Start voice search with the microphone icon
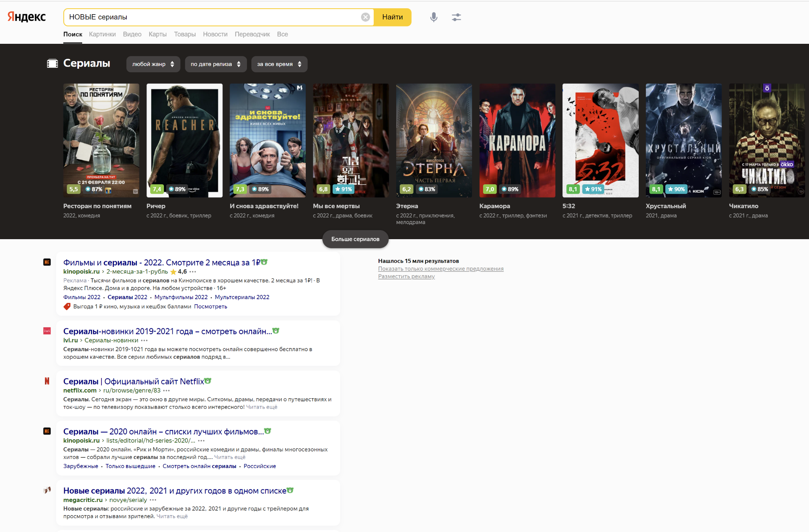The image size is (809, 532). click(x=434, y=17)
